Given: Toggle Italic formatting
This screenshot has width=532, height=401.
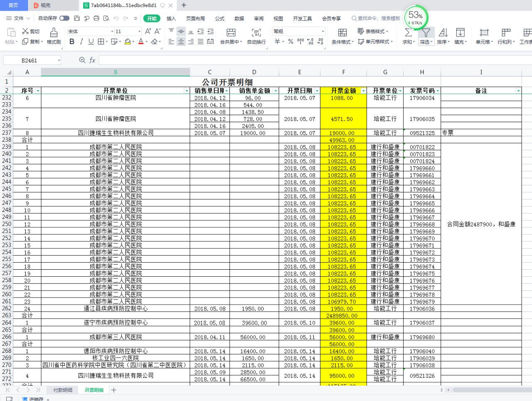Looking at the screenshot, I should pyautogui.click(x=81, y=42).
